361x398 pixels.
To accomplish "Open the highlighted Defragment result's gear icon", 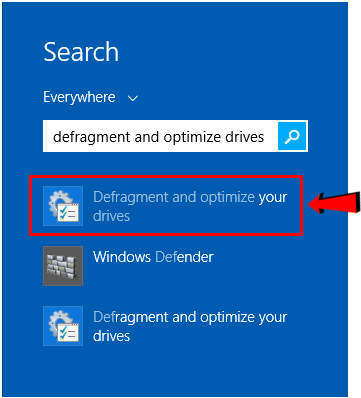I will point(63,206).
